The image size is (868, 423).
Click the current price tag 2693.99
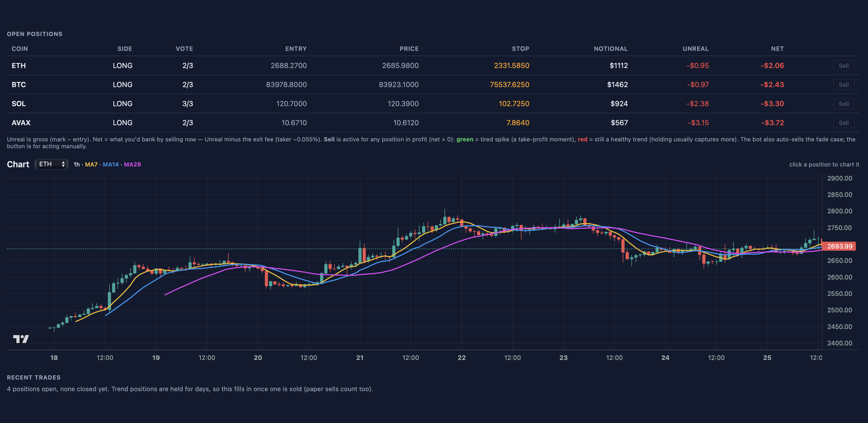[x=839, y=246]
